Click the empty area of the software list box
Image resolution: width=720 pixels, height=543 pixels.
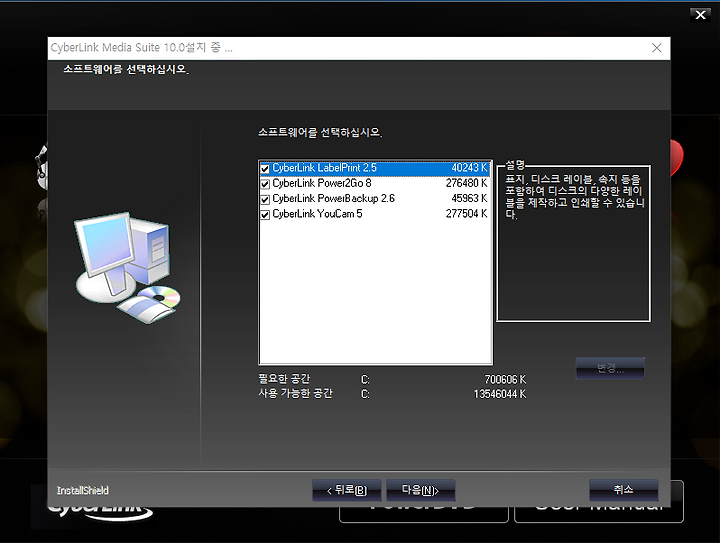pyautogui.click(x=376, y=293)
